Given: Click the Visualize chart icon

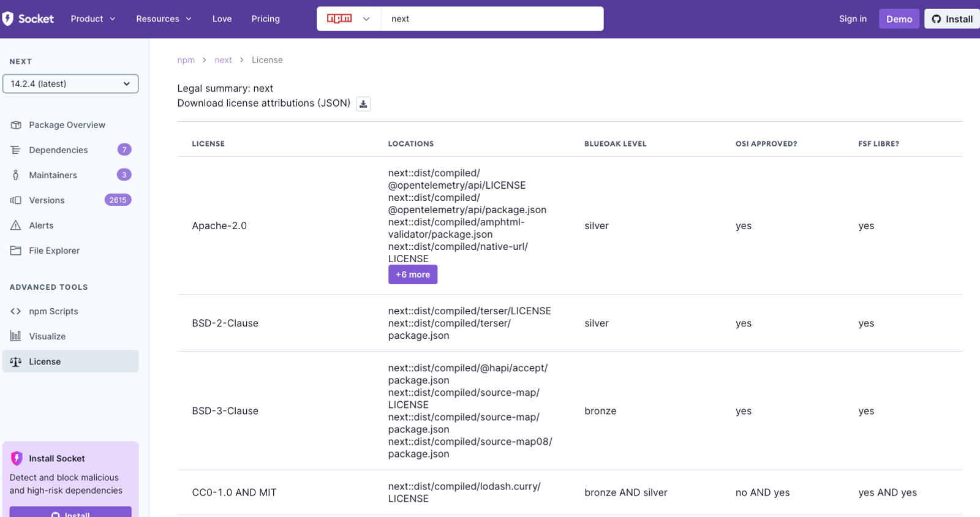Looking at the screenshot, I should [16, 336].
